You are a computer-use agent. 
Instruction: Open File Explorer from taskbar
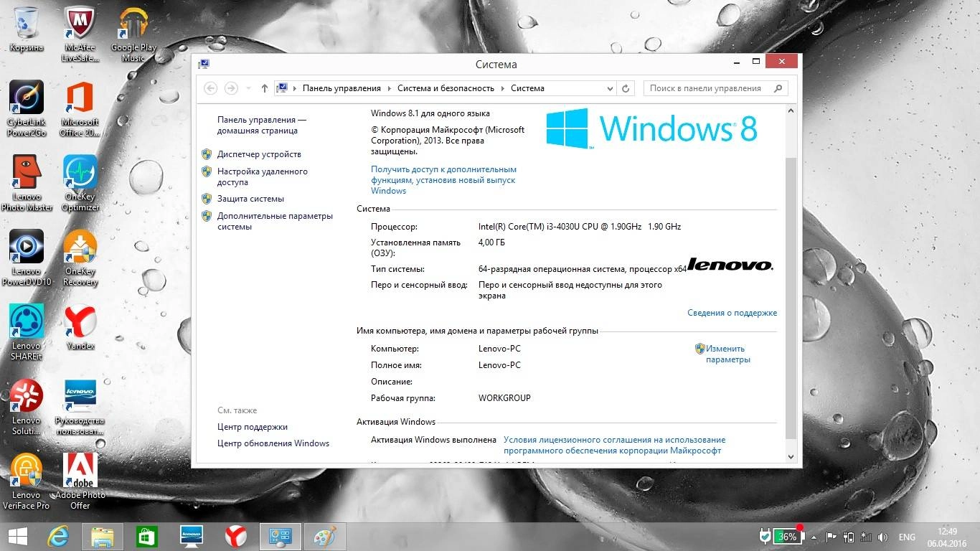(x=103, y=537)
